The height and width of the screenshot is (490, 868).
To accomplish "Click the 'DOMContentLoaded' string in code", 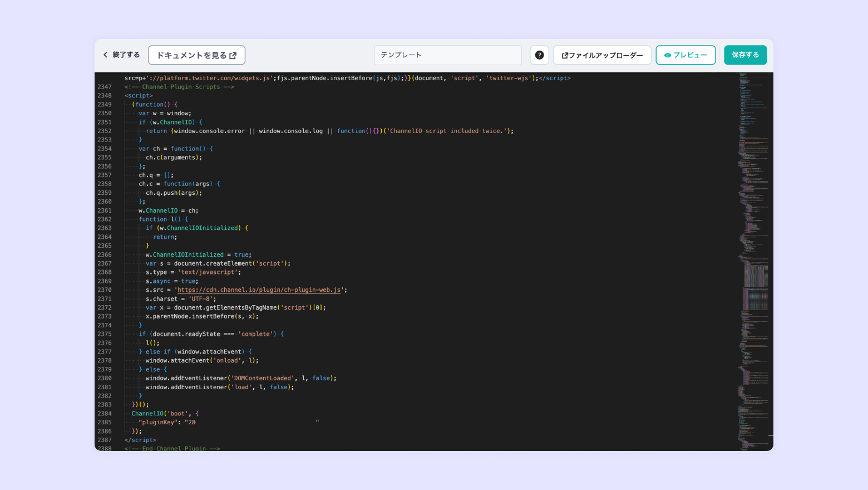I will pos(262,379).
